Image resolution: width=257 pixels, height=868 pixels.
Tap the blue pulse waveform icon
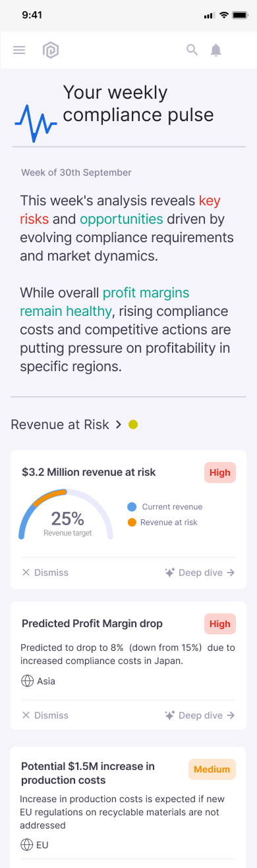tap(36, 123)
